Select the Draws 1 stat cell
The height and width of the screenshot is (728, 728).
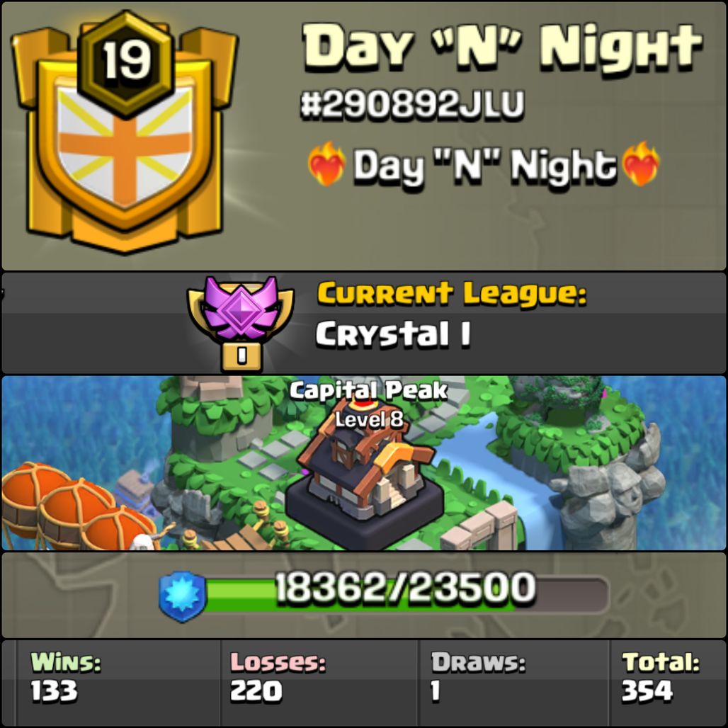(x=513, y=683)
